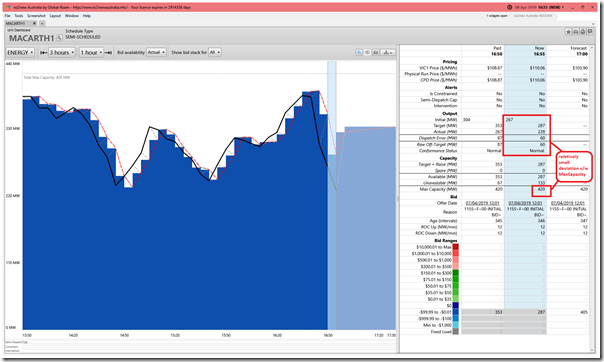Click the $150.01 to $300 green swatch

[x=456, y=273]
